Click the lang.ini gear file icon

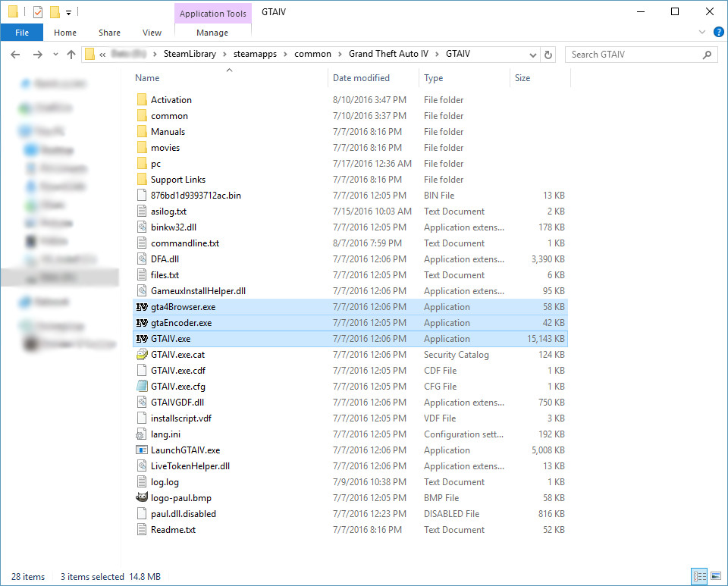(141, 434)
